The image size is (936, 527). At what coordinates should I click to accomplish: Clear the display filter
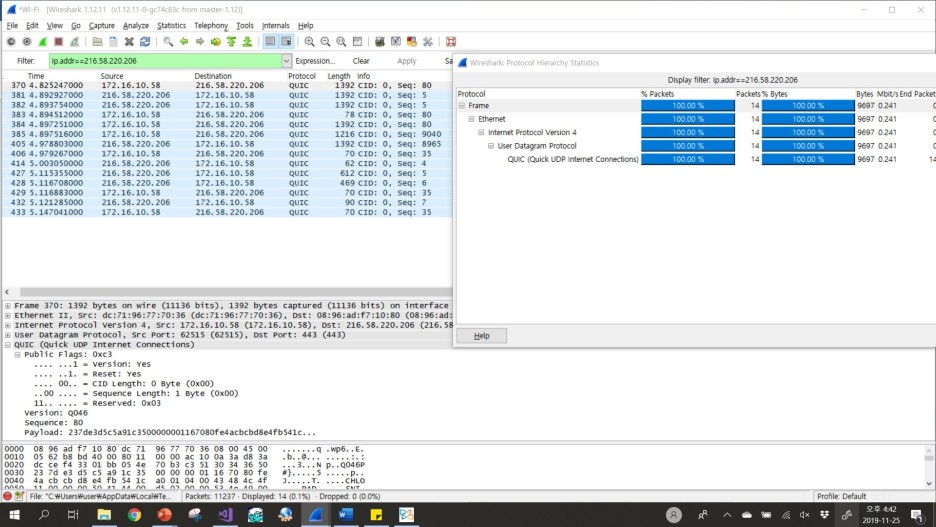click(361, 61)
